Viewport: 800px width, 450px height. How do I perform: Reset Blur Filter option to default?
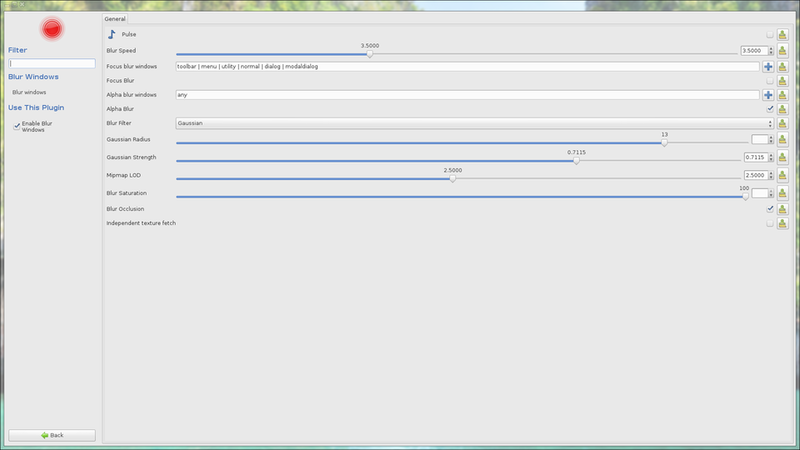tap(783, 124)
